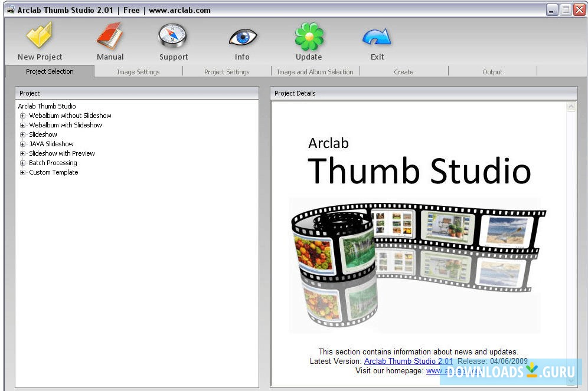Expand the Webalbum without Slideshow node
This screenshot has height=391, width=588.
tap(22, 116)
